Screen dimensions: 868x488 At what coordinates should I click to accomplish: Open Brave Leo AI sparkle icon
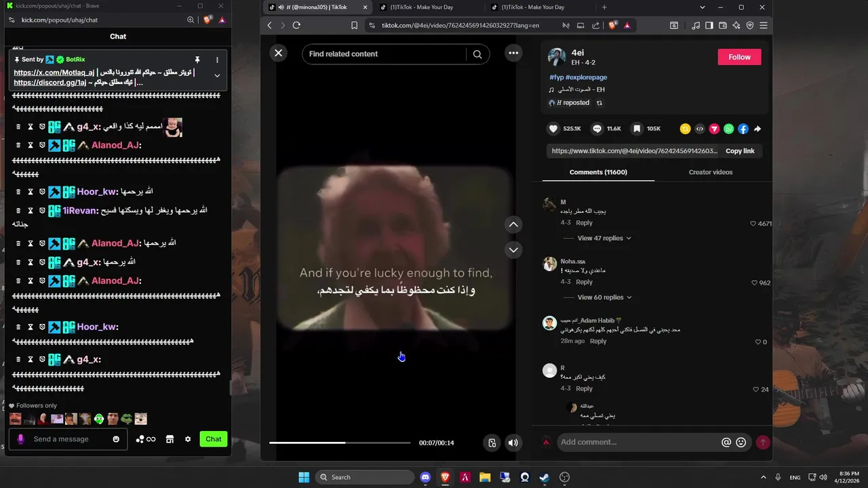click(x=736, y=25)
